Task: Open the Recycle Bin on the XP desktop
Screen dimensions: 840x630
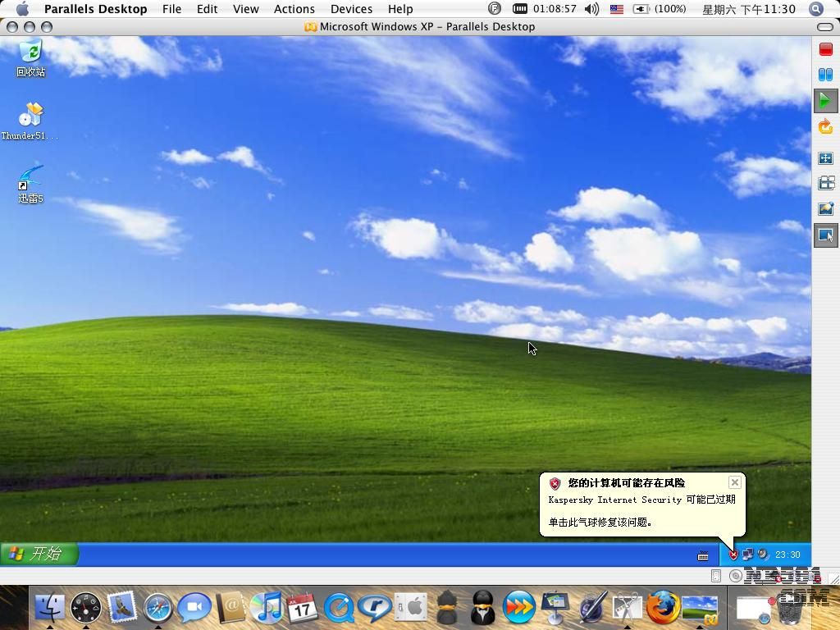Action: pos(30,57)
